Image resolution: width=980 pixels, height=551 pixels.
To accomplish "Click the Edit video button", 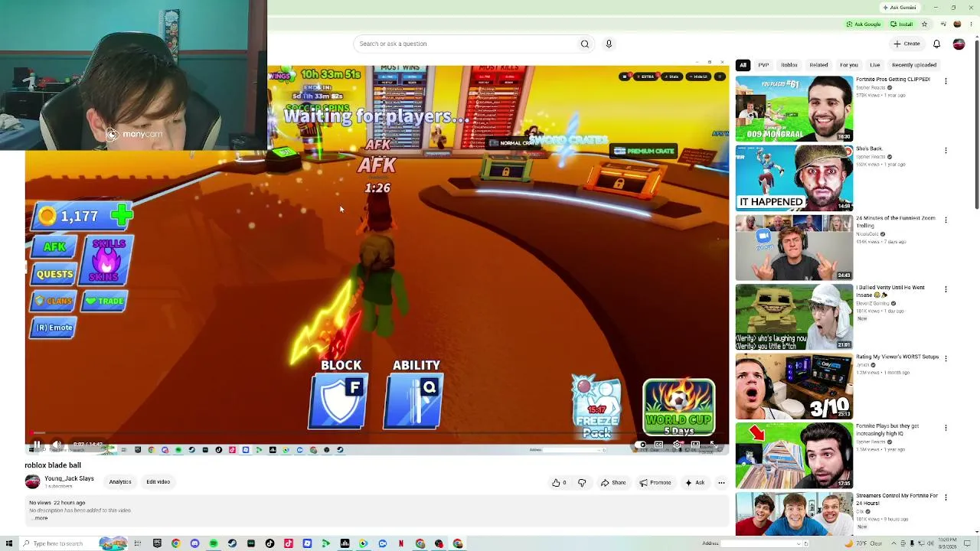I will point(158,482).
